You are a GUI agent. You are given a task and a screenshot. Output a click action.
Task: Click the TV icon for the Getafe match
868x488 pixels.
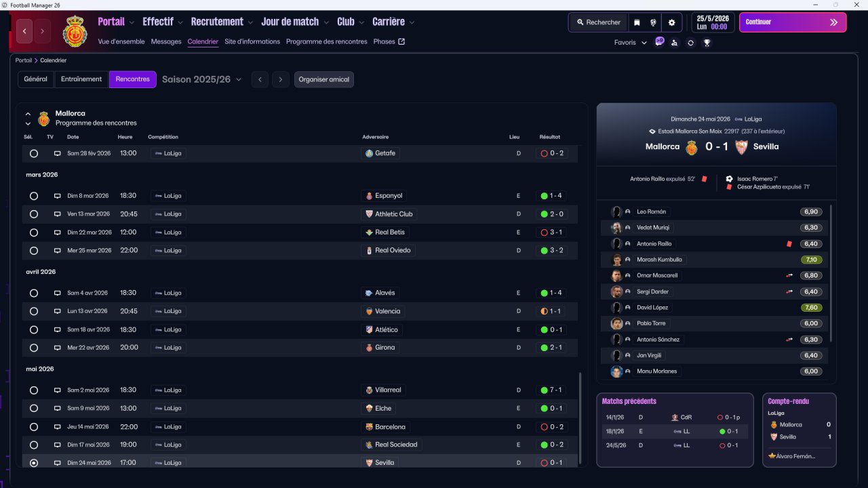[58, 154]
